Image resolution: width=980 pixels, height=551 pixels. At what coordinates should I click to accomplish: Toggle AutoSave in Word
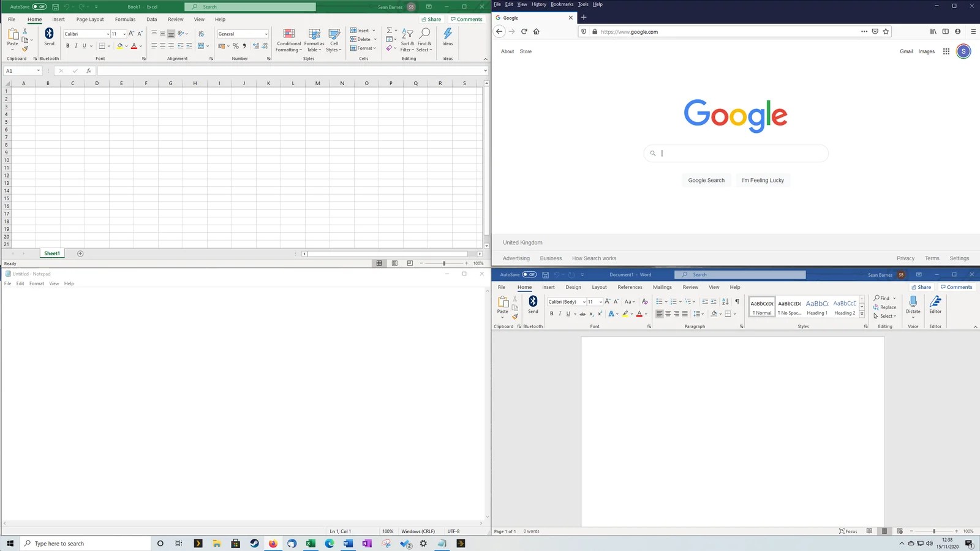pos(529,275)
